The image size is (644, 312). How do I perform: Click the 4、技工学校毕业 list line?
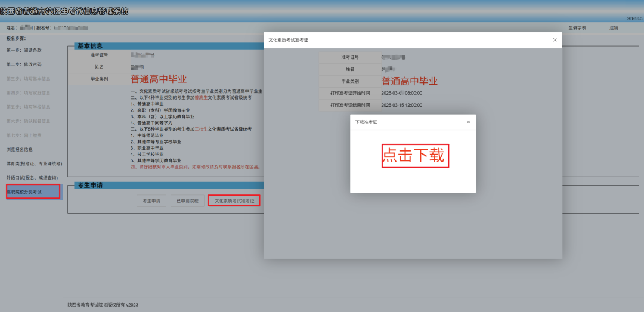[x=147, y=154]
